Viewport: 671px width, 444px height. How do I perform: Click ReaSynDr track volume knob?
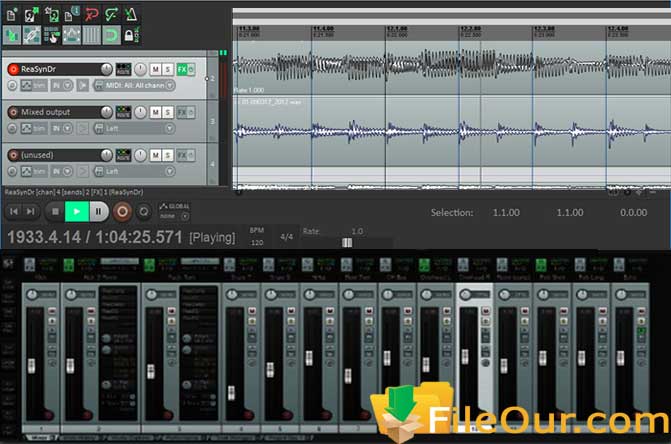pyautogui.click(x=106, y=69)
